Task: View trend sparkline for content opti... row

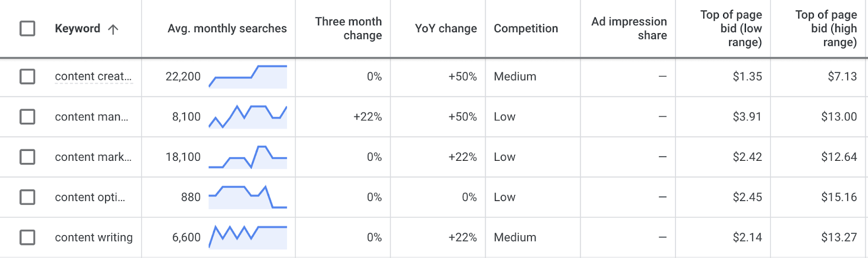Action: (x=248, y=197)
